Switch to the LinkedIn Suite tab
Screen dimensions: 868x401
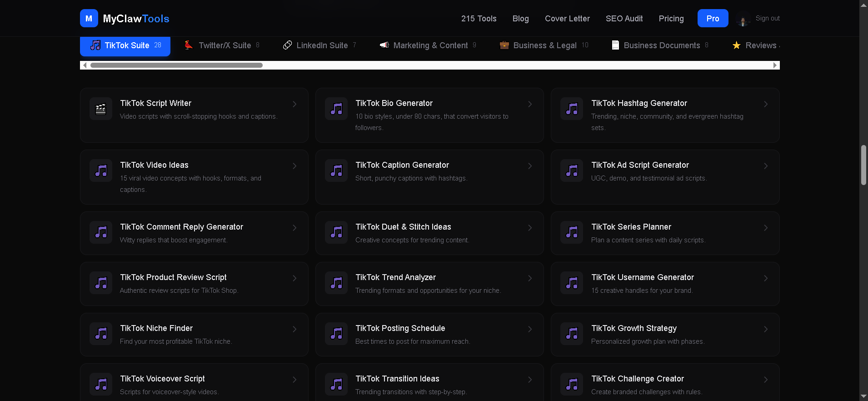click(x=319, y=45)
